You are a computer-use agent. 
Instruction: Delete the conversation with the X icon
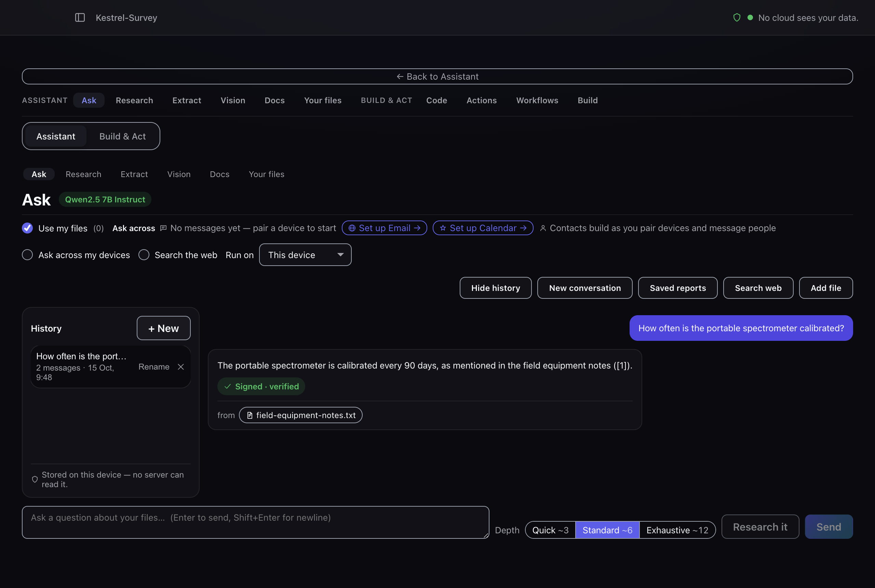click(x=181, y=367)
